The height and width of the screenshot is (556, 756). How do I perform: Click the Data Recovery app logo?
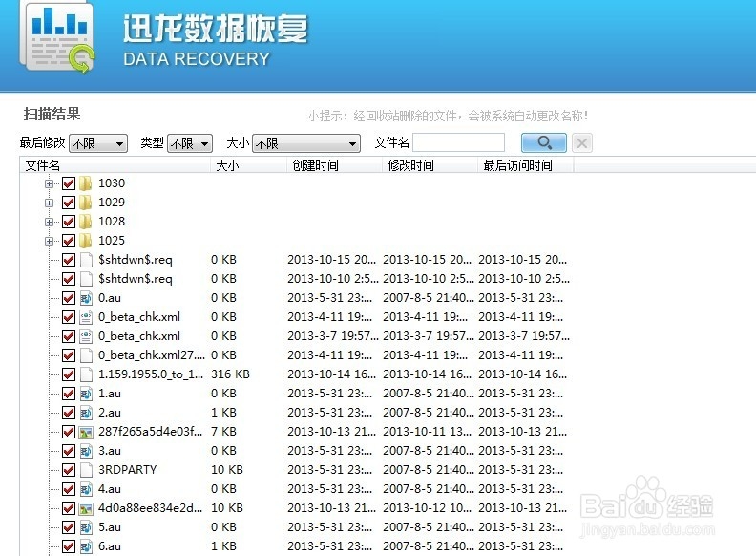click(x=57, y=37)
